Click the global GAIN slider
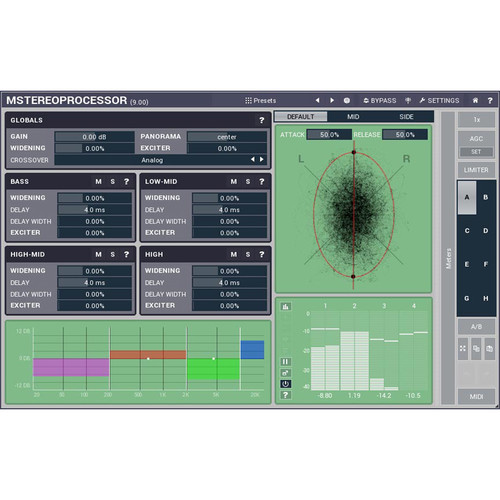The image size is (500, 500). 95,137
